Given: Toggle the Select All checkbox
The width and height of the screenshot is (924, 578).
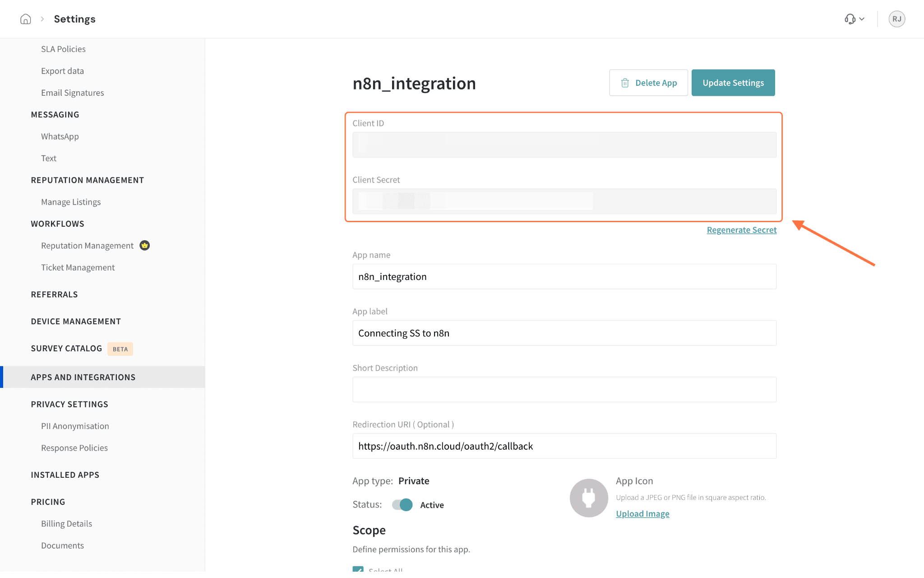Looking at the screenshot, I should pos(358,569).
